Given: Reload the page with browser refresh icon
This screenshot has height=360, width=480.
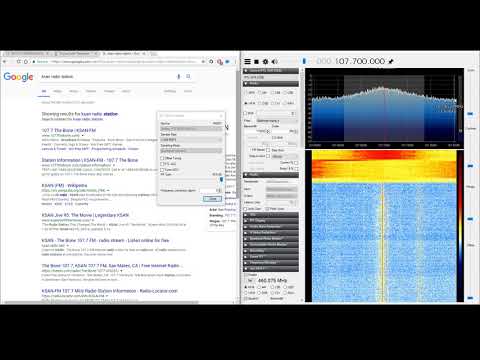Looking at the screenshot, I should (x=26, y=62).
